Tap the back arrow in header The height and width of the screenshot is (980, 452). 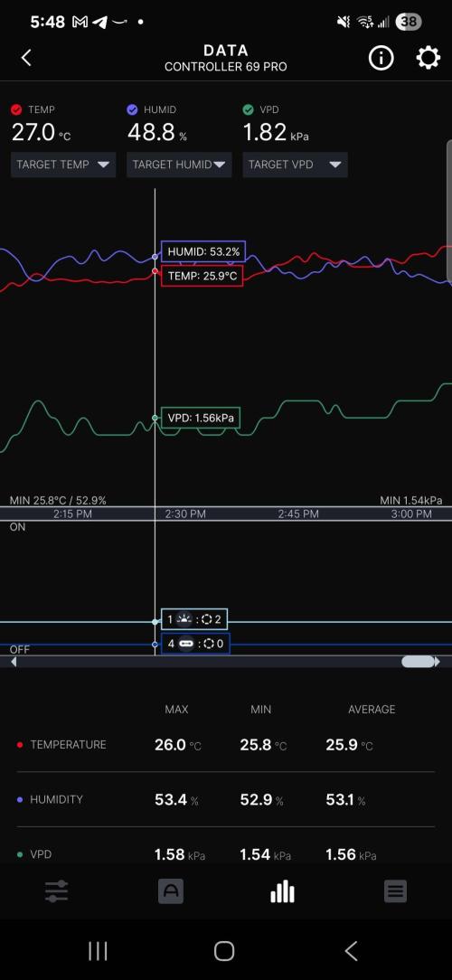25,58
